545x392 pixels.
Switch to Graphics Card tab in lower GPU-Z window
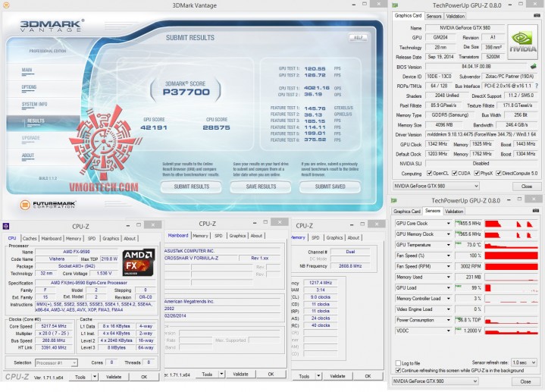pyautogui.click(x=406, y=211)
